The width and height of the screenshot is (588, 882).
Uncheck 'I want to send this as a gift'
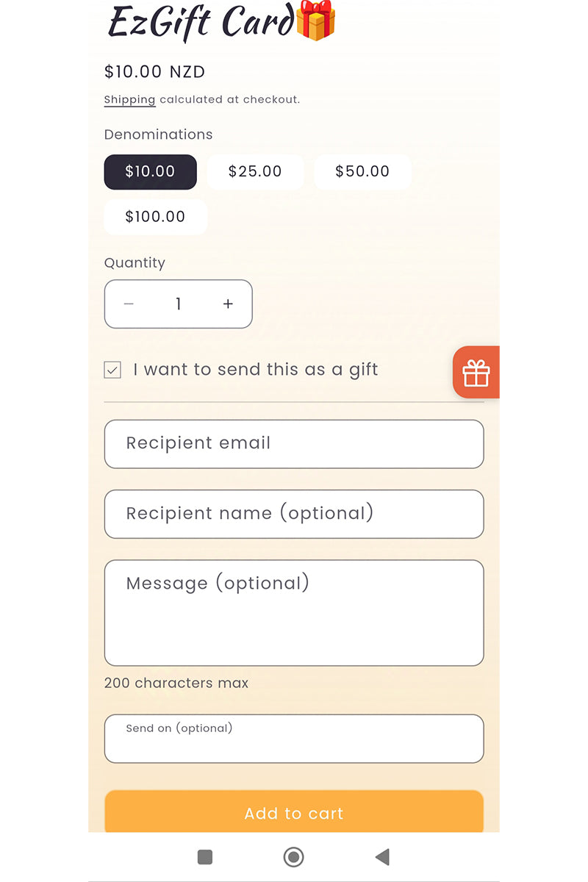click(112, 370)
